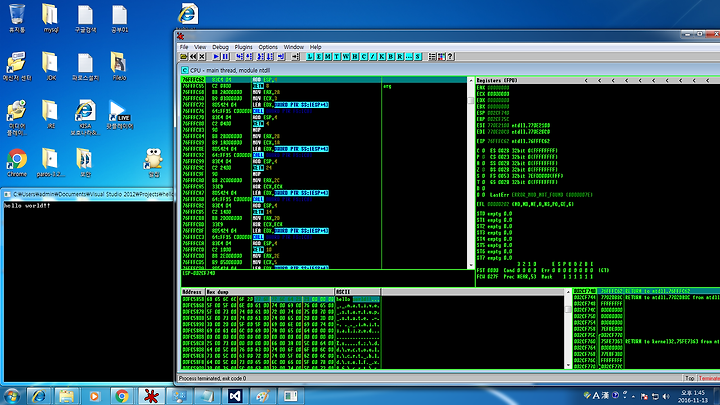The image size is (720, 405).
Task: Restart the program with the rewind toolbar icon
Action: (x=193, y=56)
